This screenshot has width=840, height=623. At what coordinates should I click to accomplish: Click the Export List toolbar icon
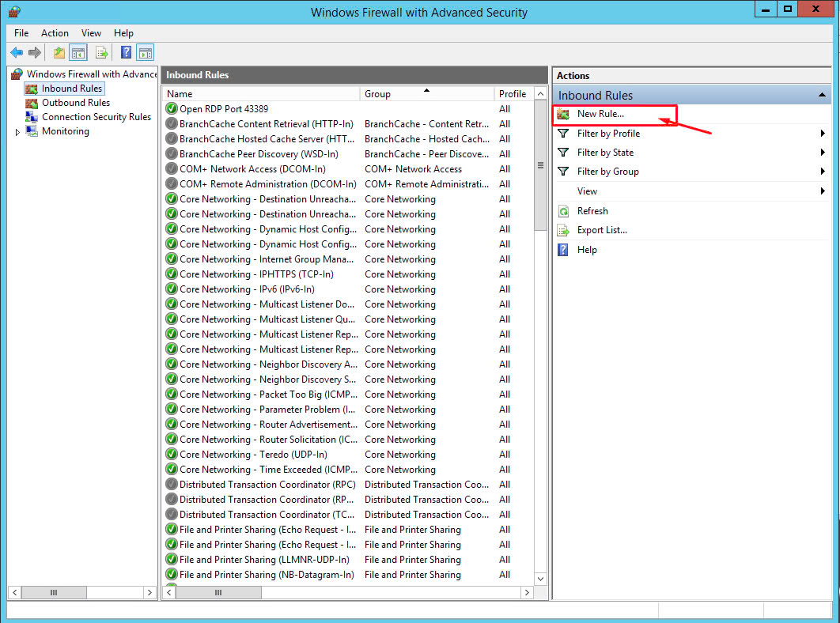(101, 52)
